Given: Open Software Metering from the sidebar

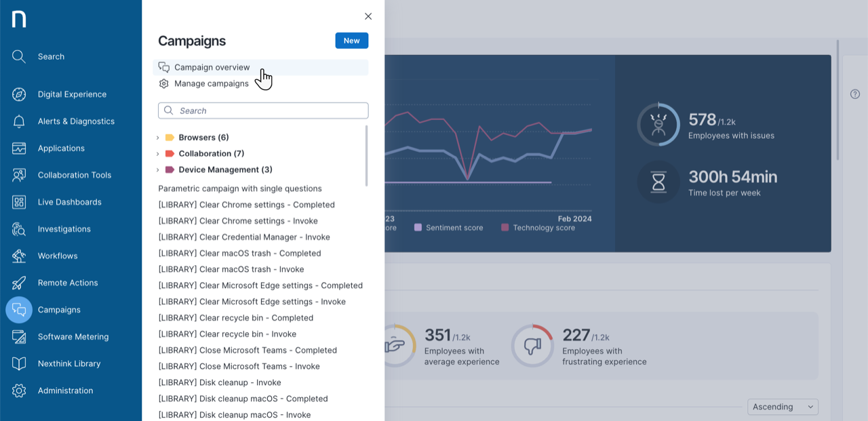Looking at the screenshot, I should click(x=18, y=336).
